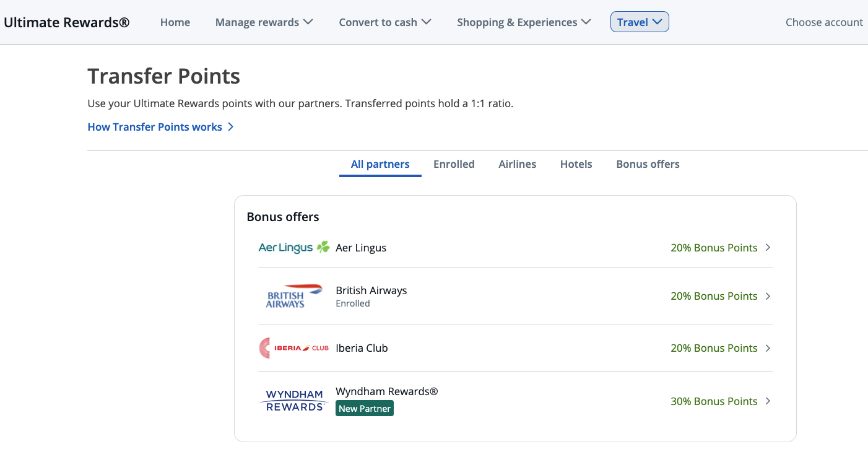This screenshot has width=868, height=449.
Task: Open the How Transfer Points works link
Action: [x=155, y=126]
